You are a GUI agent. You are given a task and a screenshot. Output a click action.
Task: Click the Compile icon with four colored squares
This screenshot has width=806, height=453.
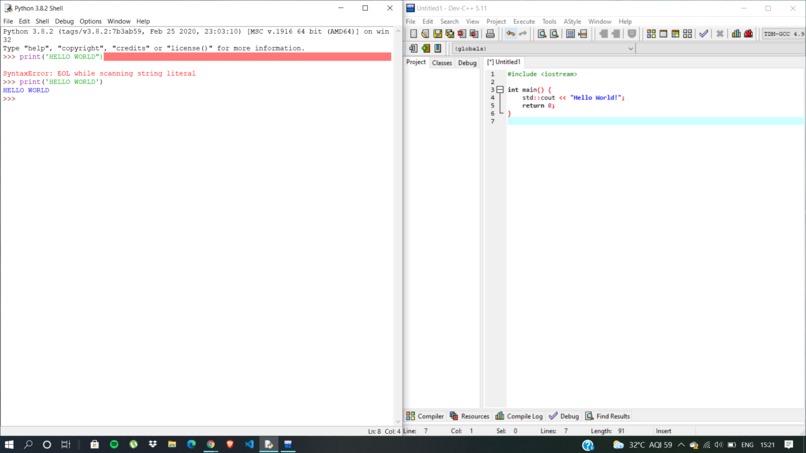pyautogui.click(x=651, y=34)
